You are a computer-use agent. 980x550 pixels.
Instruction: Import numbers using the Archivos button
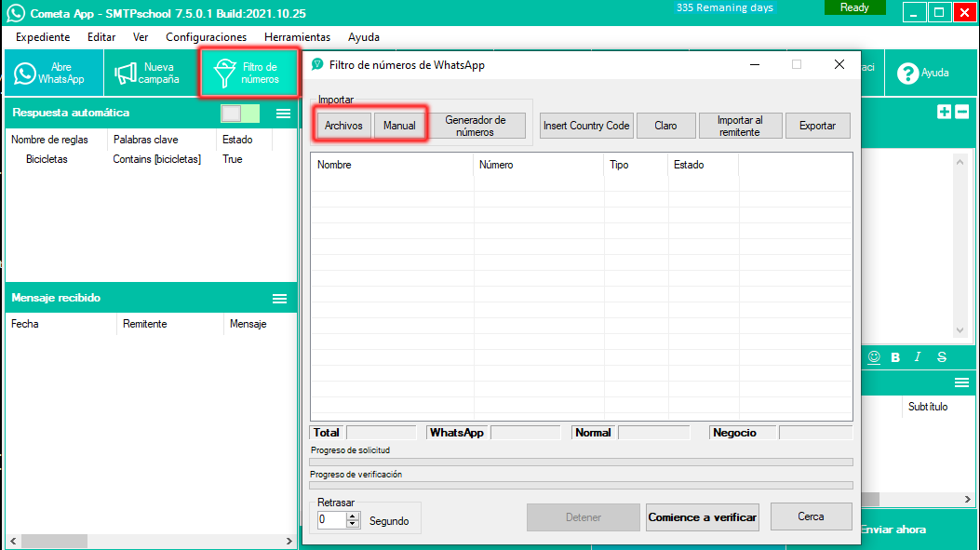(x=343, y=126)
